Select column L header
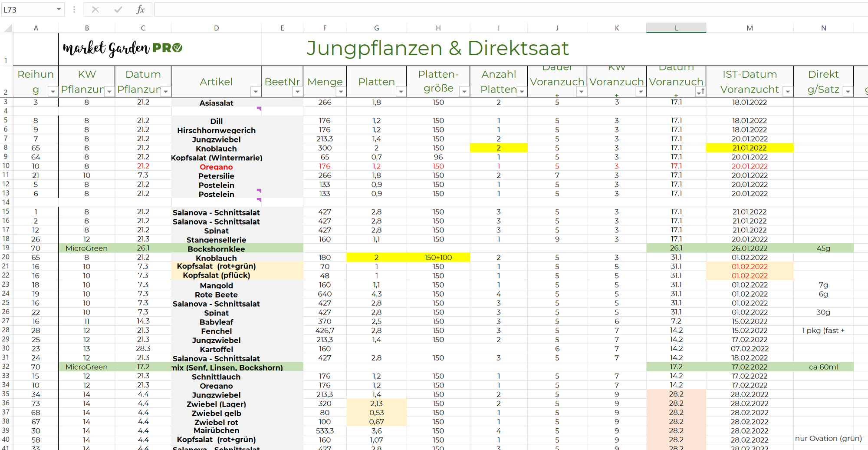The height and width of the screenshot is (450, 868). [x=676, y=28]
